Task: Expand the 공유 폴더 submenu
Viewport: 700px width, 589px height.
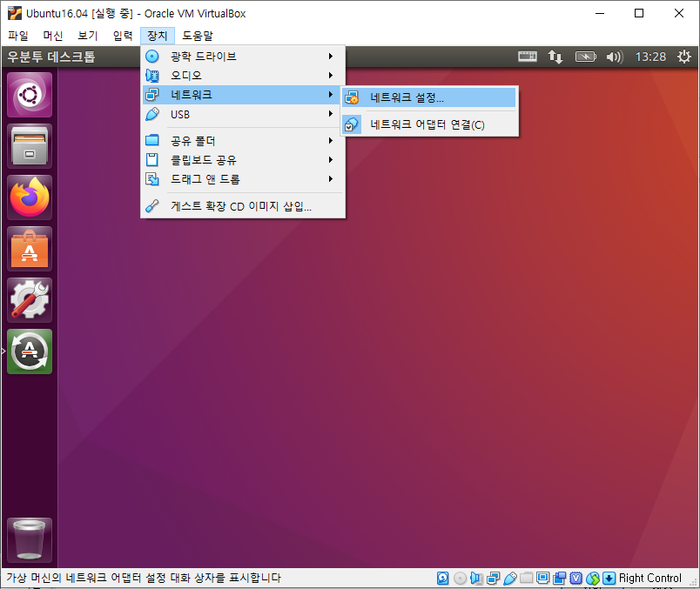Action: tap(241, 141)
